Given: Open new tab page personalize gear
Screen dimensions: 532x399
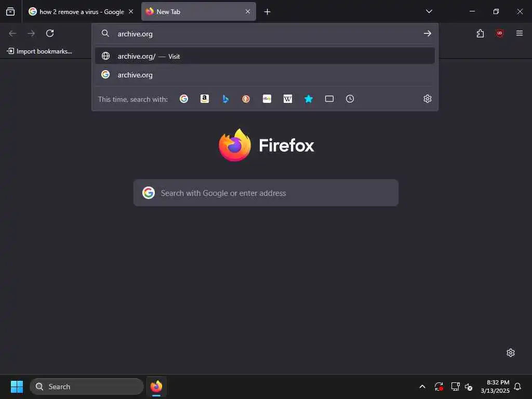Looking at the screenshot, I should [x=511, y=353].
